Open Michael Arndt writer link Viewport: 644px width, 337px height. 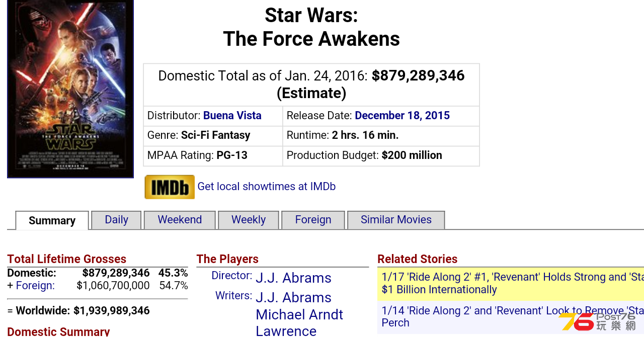pyautogui.click(x=299, y=315)
